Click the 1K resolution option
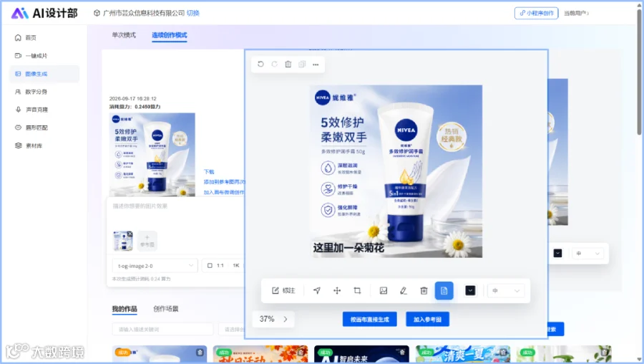Image resolution: width=644 pixels, height=364 pixels. (236, 266)
